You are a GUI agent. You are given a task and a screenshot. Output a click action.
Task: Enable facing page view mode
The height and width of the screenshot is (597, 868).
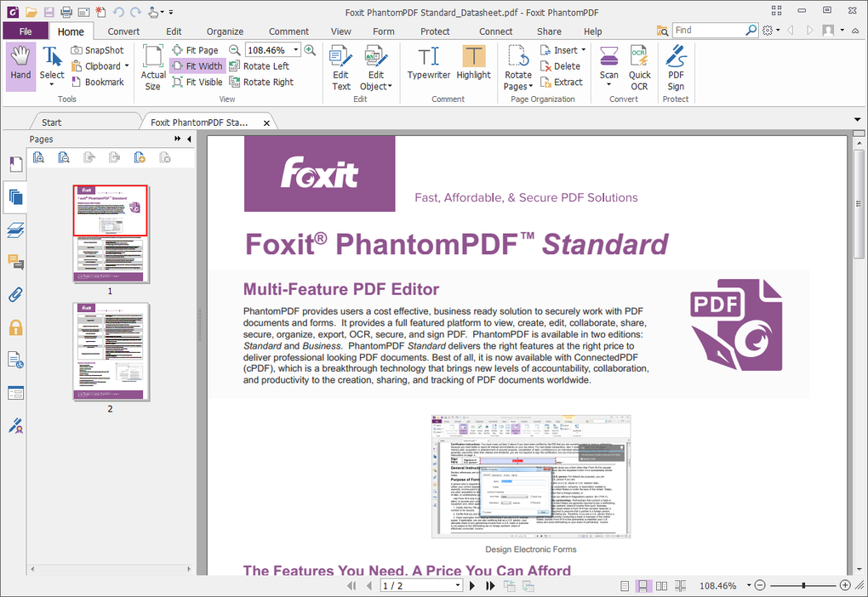661,585
